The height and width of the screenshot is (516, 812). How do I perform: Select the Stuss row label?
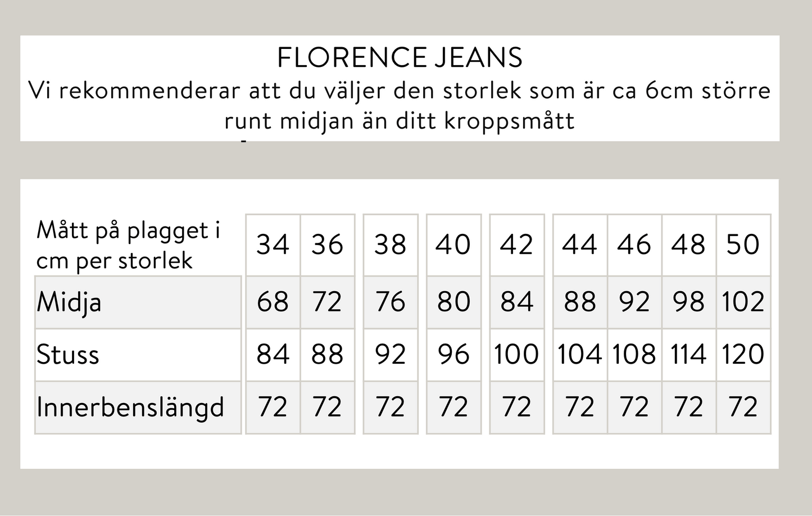coord(68,355)
